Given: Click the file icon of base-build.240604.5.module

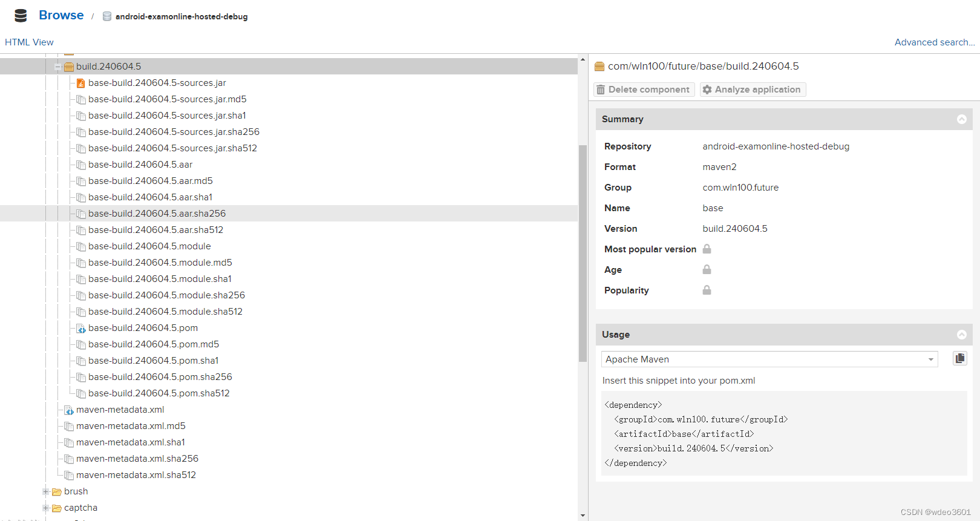Looking at the screenshot, I should pyautogui.click(x=81, y=246).
